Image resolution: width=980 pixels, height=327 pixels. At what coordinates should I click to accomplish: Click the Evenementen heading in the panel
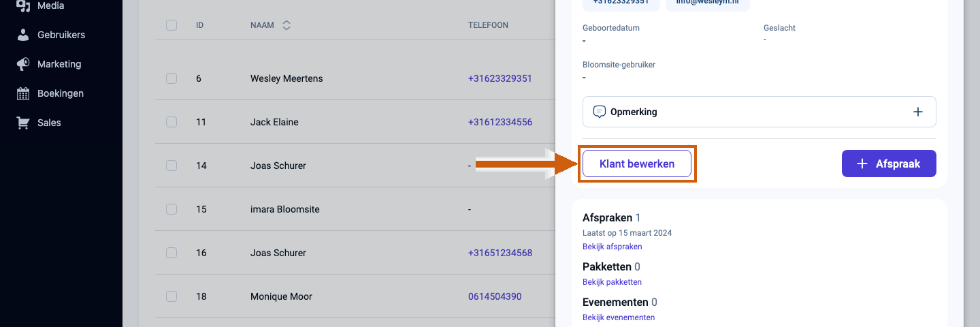pyautogui.click(x=615, y=302)
